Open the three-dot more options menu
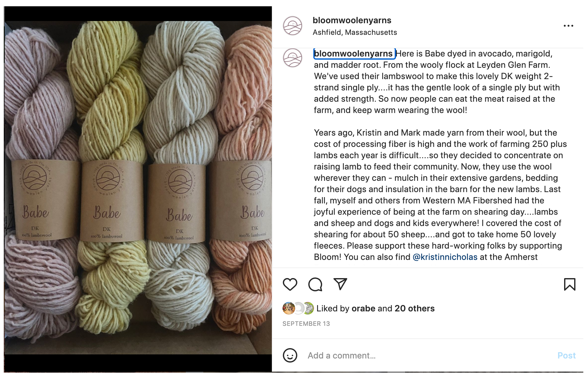Image resolution: width=588 pixels, height=377 pixels. 568,26
